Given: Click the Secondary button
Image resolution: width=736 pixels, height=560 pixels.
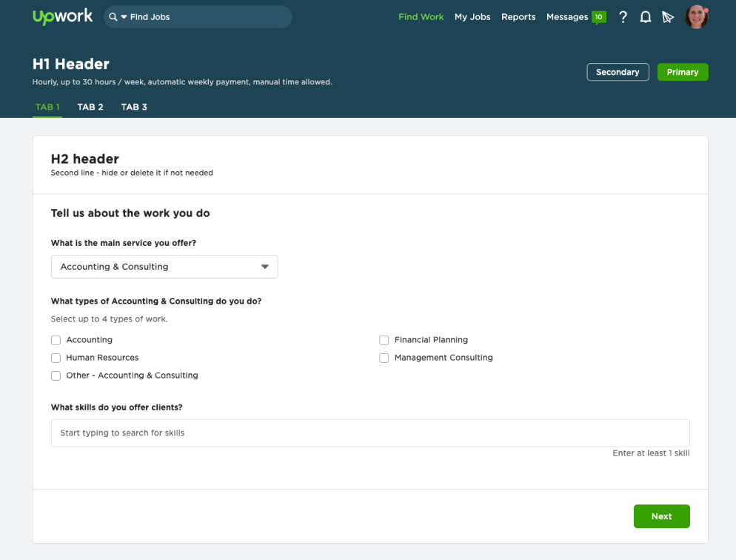Looking at the screenshot, I should (x=618, y=72).
